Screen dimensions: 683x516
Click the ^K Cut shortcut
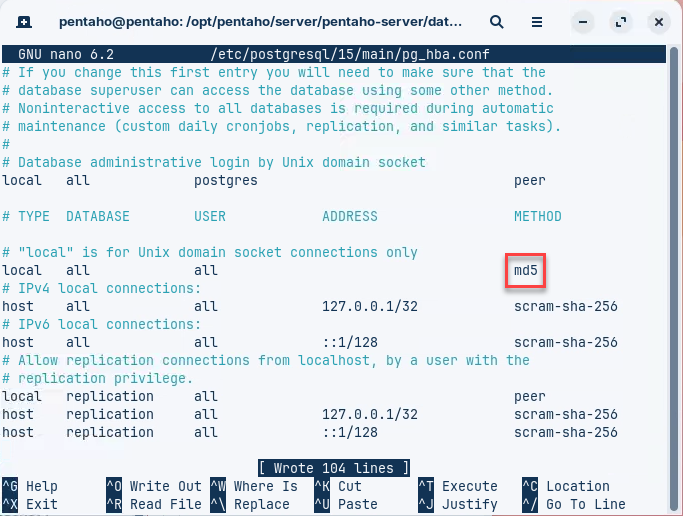click(338, 486)
